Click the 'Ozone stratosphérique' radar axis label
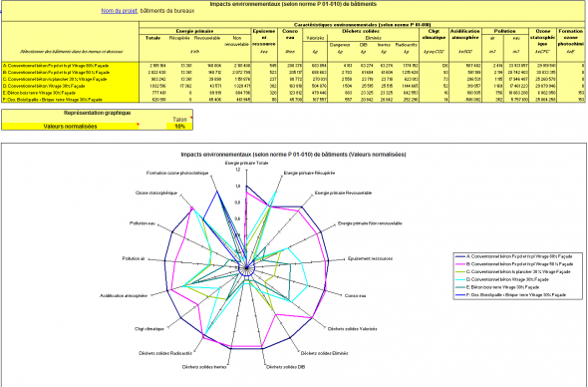This screenshot has height=387, width=588. [156, 193]
